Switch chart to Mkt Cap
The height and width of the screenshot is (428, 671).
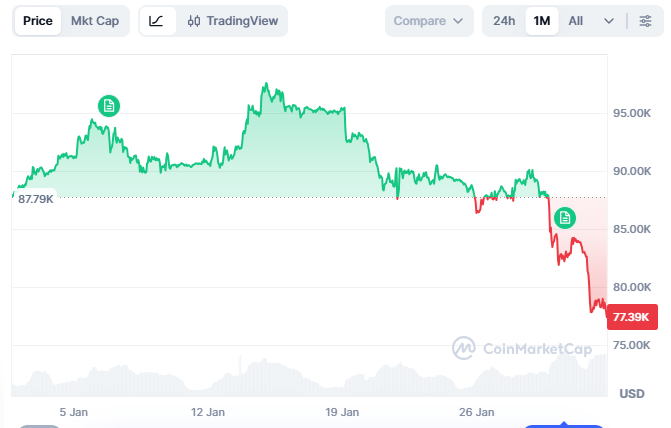pos(95,21)
